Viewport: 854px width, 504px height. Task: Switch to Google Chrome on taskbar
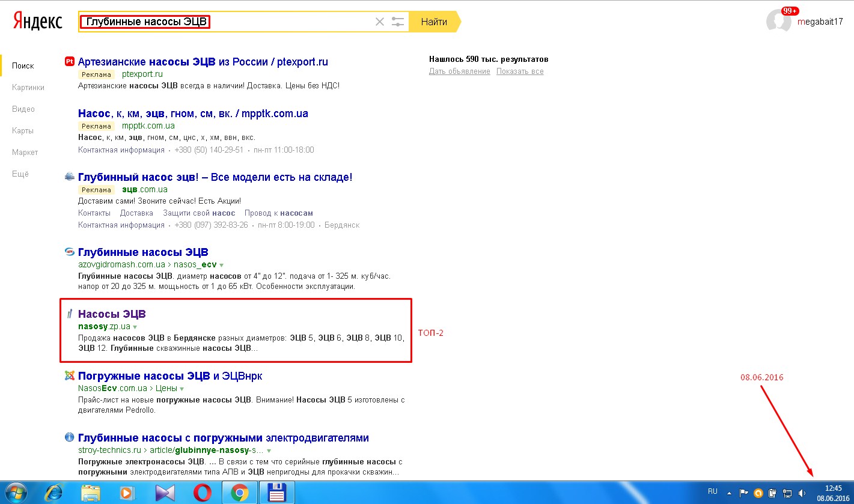(239, 493)
